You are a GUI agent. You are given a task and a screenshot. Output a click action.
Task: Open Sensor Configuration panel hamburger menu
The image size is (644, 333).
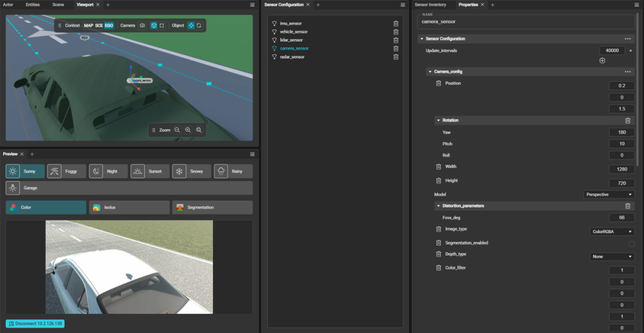(403, 5)
